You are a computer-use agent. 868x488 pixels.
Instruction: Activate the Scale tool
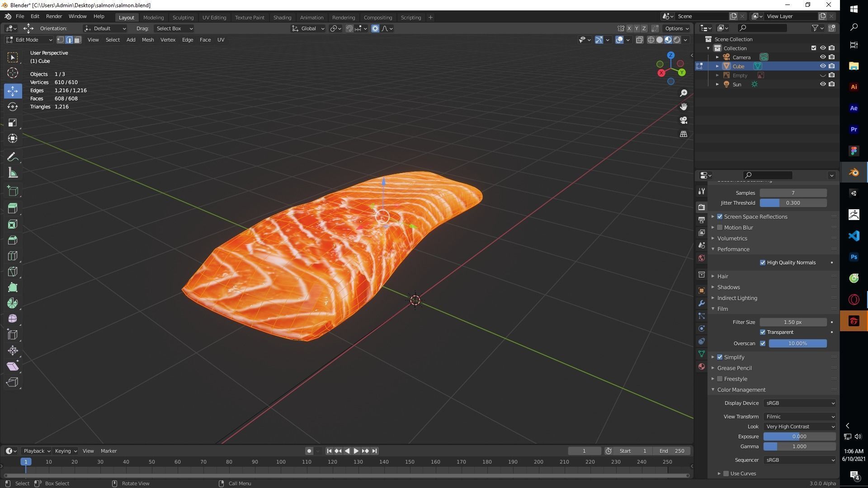coord(13,122)
